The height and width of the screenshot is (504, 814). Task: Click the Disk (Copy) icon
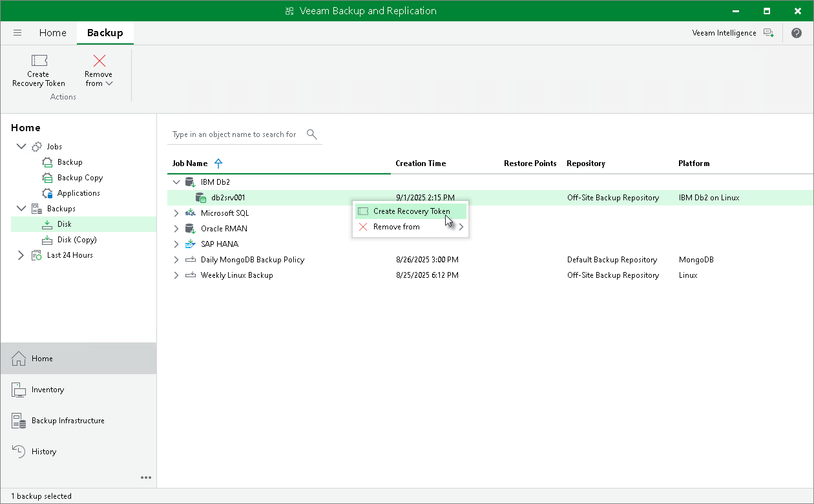47,240
